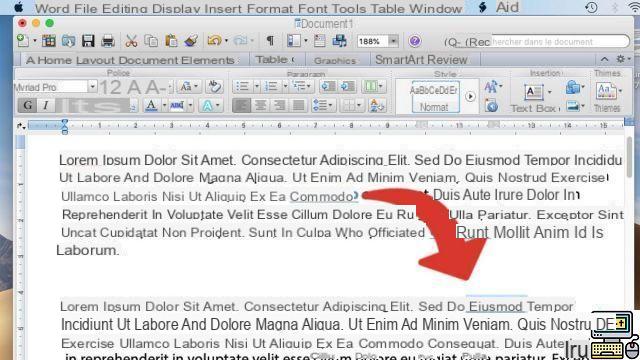This screenshot has height=360, width=640.
Task: Open the Format menu in the menu bar
Action: pyautogui.click(x=270, y=8)
